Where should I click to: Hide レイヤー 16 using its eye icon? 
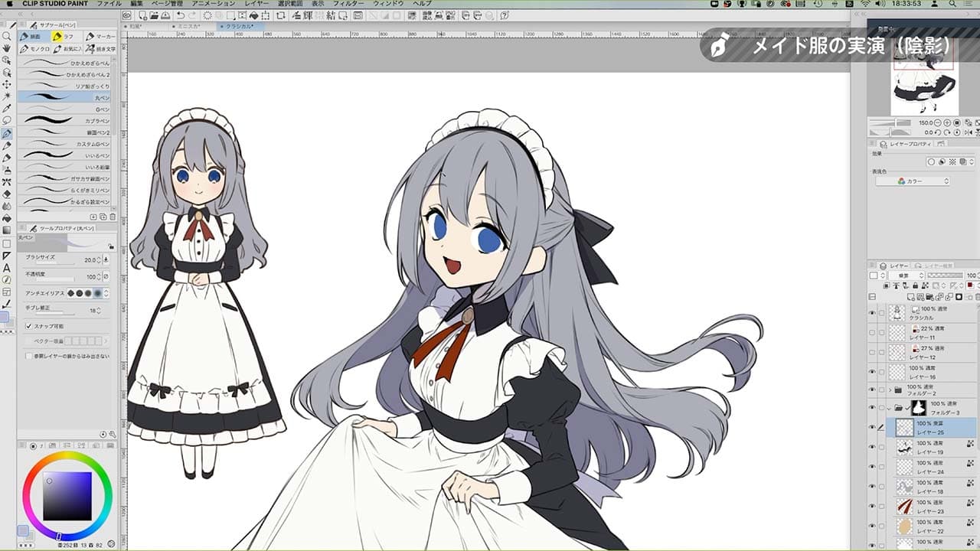[872, 371]
